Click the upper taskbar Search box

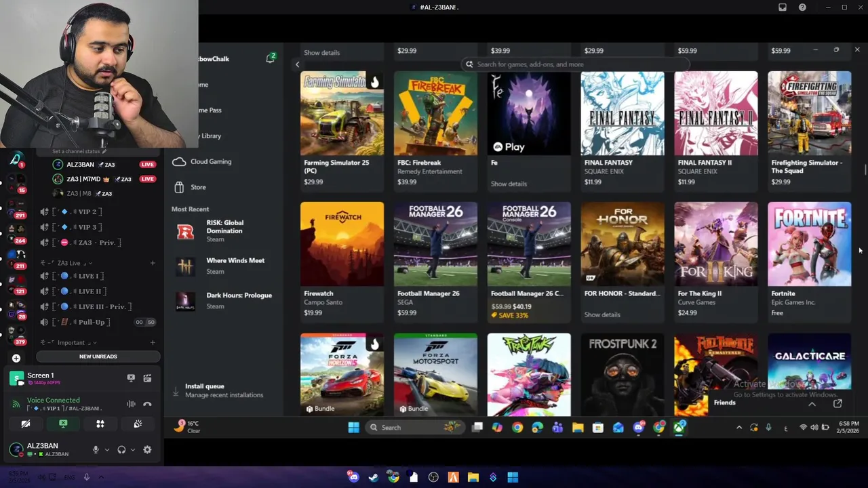pyautogui.click(x=416, y=427)
